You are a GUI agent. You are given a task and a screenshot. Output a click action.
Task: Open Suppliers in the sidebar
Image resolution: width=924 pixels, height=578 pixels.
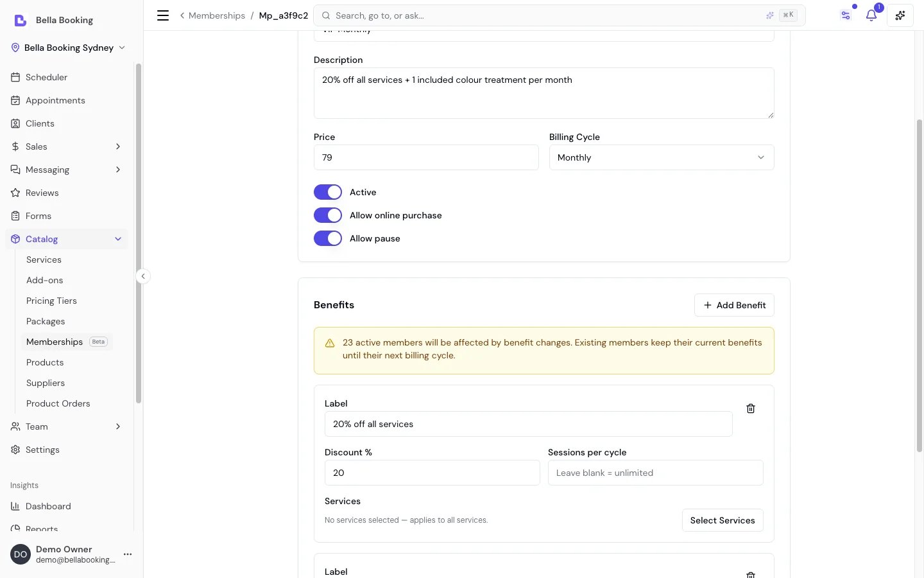click(46, 383)
